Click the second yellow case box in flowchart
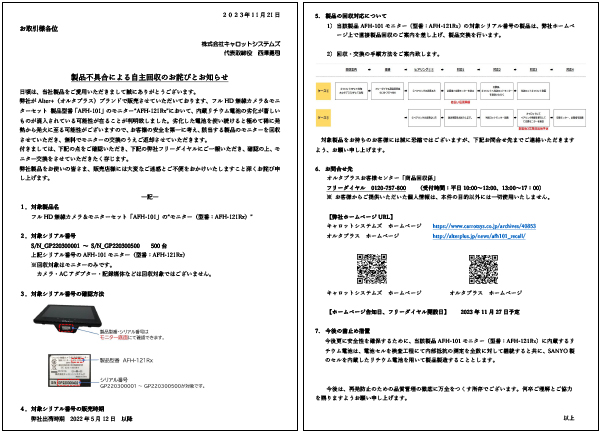 coord(323,118)
